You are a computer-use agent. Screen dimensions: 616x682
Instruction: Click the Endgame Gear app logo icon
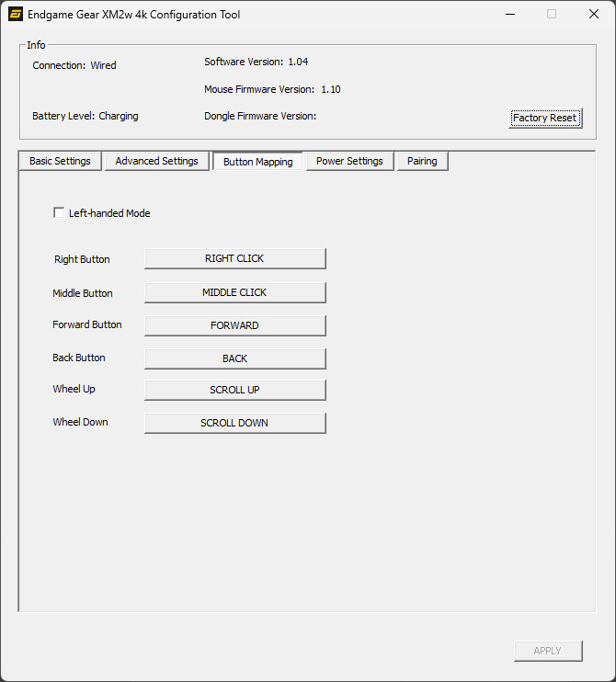[16, 15]
